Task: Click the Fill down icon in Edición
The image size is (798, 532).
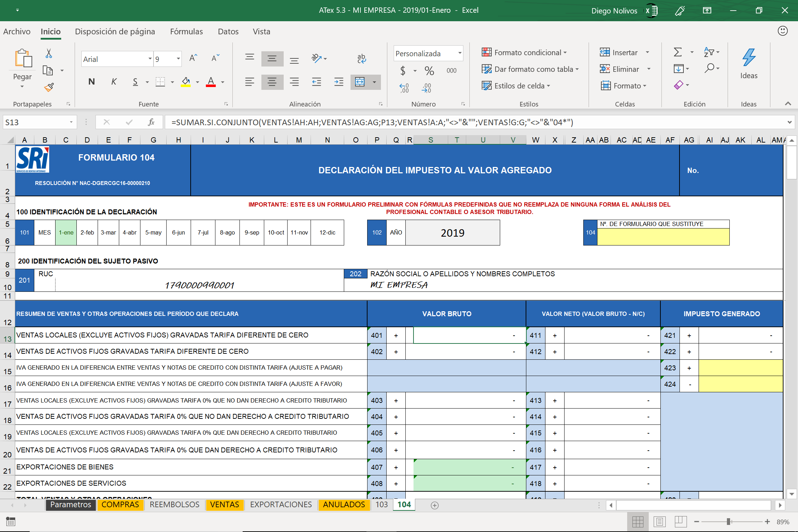Action: (678, 69)
